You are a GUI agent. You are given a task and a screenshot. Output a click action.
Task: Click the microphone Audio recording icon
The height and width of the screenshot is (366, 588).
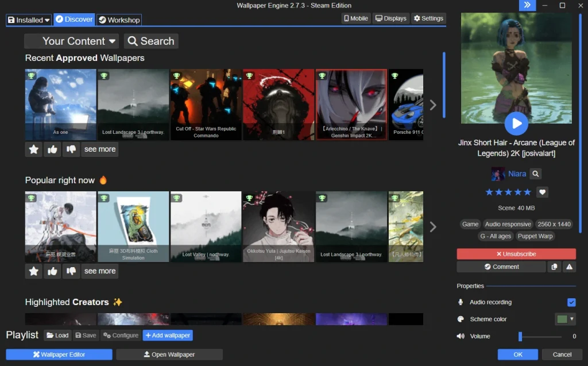click(461, 302)
